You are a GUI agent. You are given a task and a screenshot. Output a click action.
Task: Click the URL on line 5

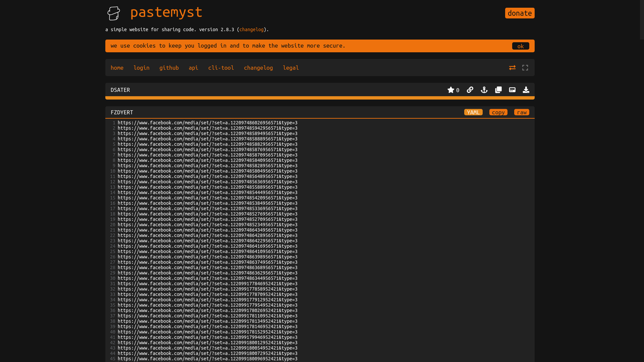[207, 144]
